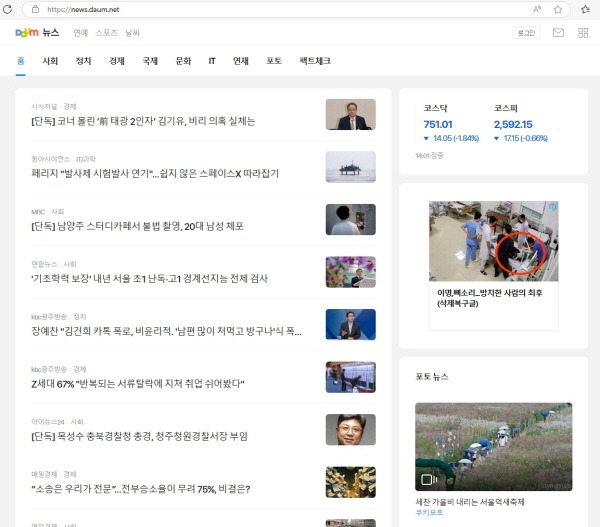Open the 세찬 가을비 내리는 서울억새축제 caption
The height and width of the screenshot is (527, 600).
pyautogui.click(x=470, y=502)
